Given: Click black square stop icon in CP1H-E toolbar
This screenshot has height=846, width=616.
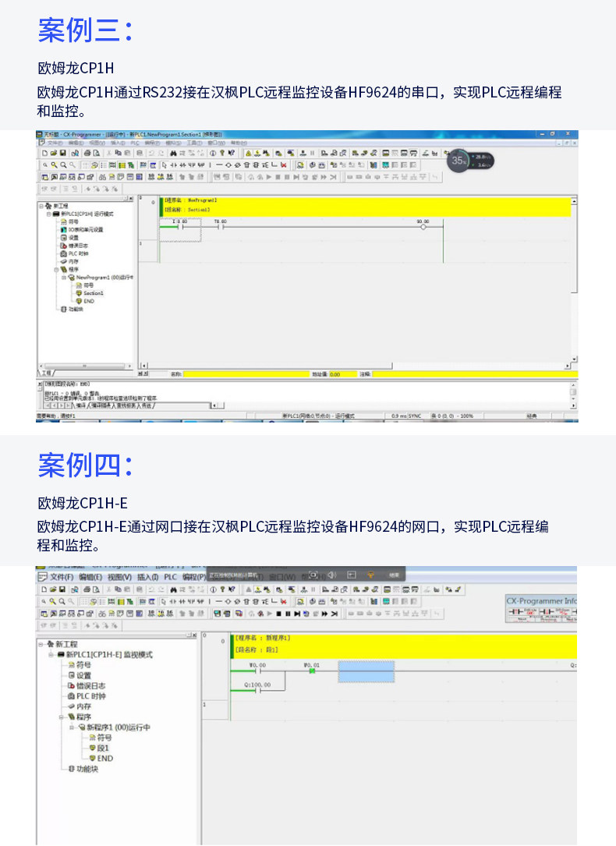Looking at the screenshot, I should [x=279, y=614].
